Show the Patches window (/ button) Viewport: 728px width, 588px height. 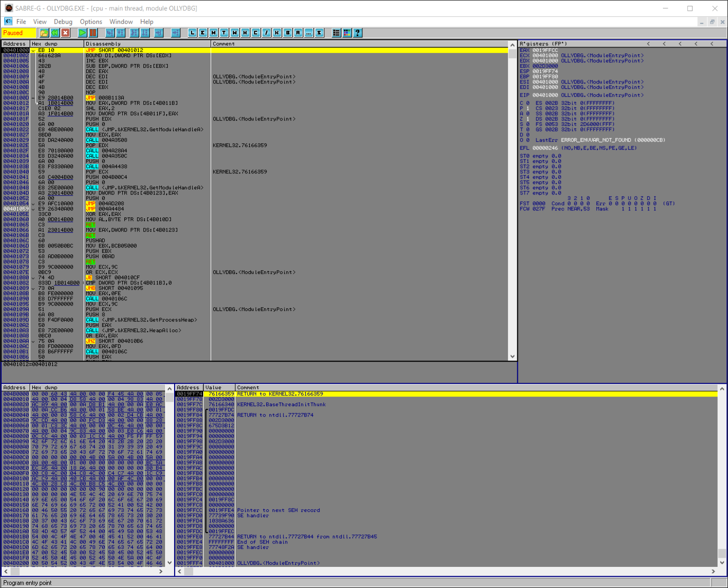tap(267, 33)
